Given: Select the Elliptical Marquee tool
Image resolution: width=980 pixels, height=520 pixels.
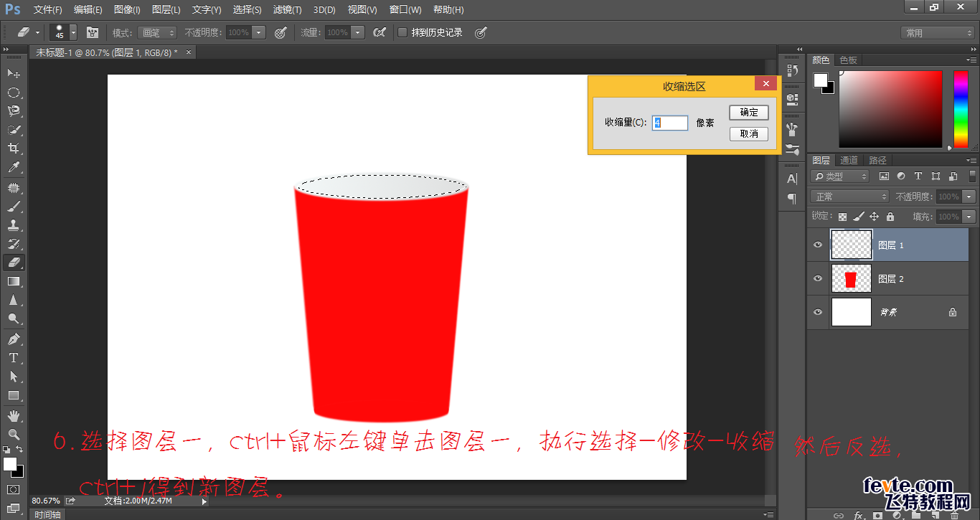Looking at the screenshot, I should 13,93.
